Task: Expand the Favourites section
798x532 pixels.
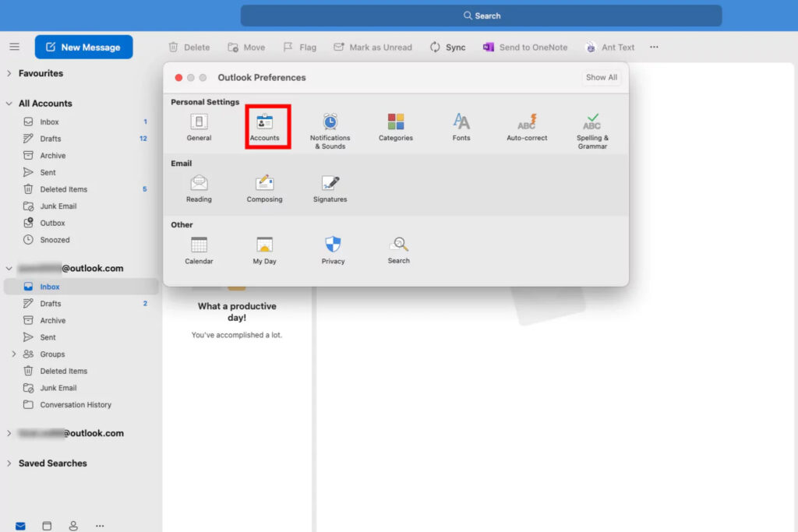Action: point(9,73)
